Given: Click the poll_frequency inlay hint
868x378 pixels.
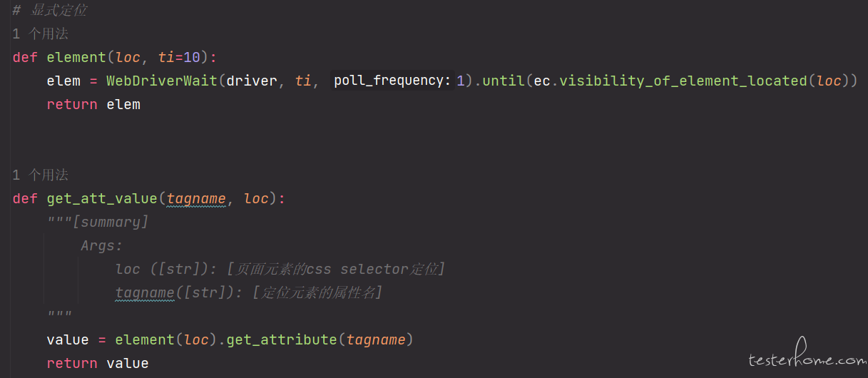Looking at the screenshot, I should coord(392,81).
